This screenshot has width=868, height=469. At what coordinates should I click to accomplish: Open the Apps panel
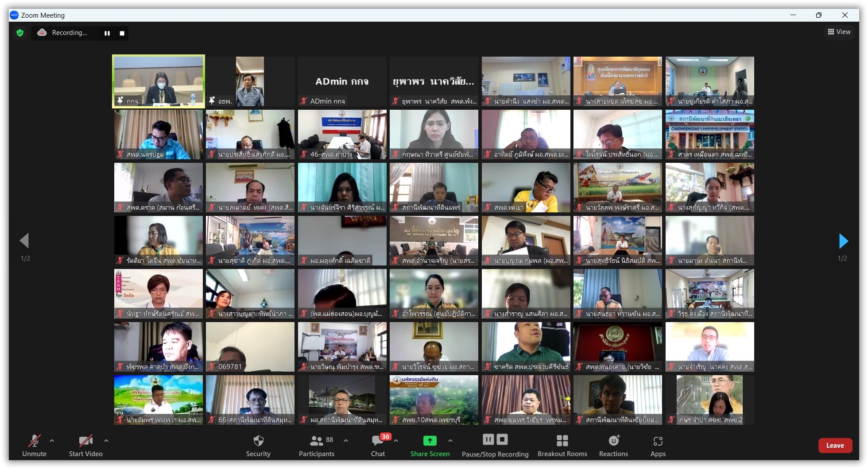658,445
